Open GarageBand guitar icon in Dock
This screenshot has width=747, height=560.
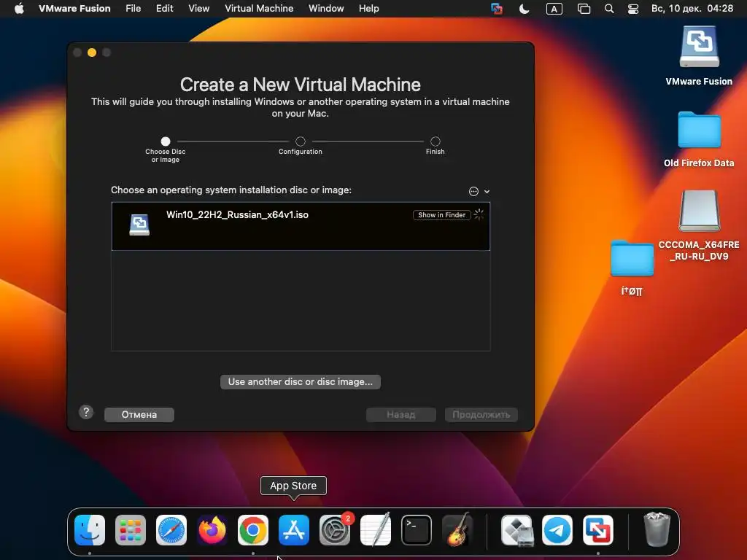pyautogui.click(x=457, y=529)
